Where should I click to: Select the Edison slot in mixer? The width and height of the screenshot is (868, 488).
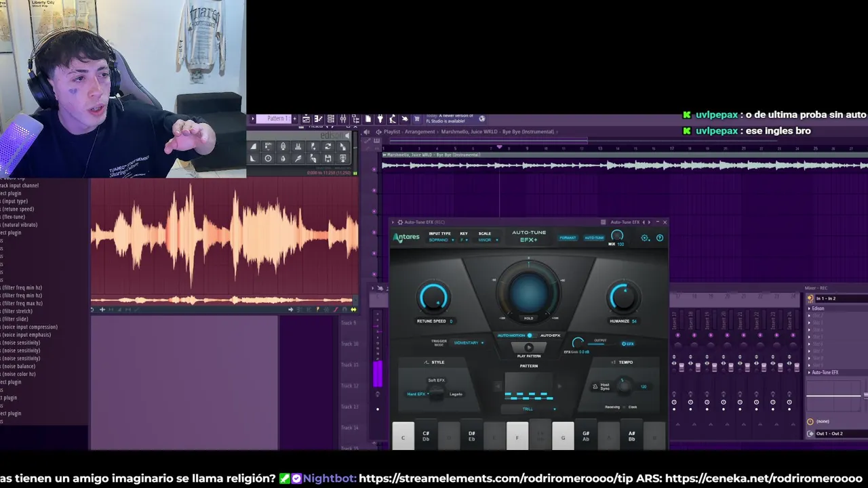[835, 308]
